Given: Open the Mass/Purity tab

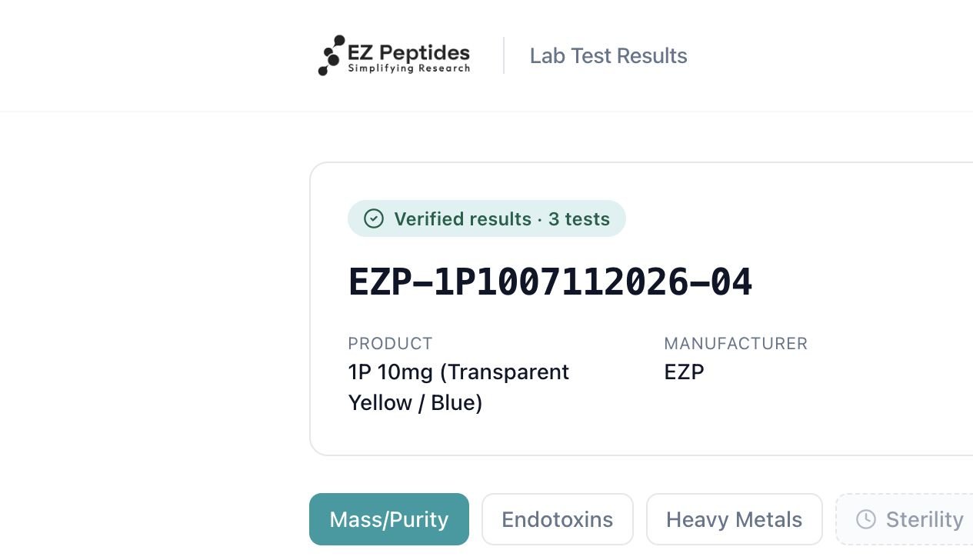Looking at the screenshot, I should (389, 519).
